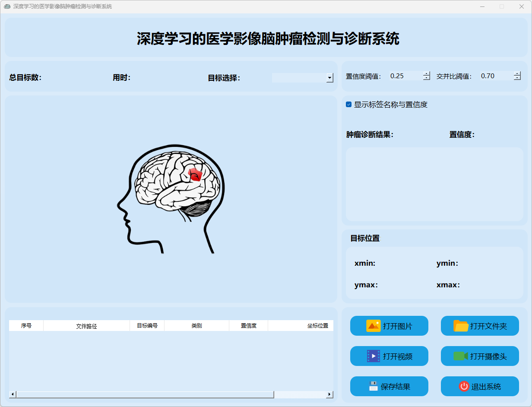The height and width of the screenshot is (407, 532).
Task: Click the 打开图片 button label
Action: (x=397, y=326)
